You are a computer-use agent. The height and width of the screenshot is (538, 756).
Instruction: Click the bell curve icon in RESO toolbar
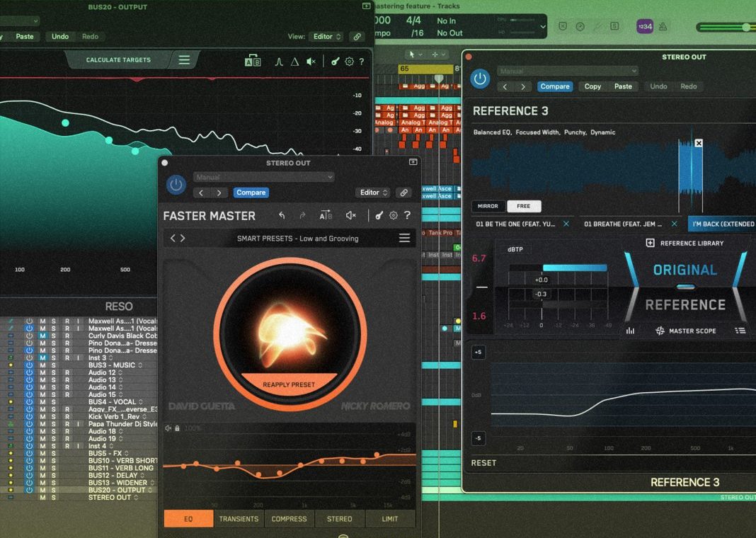(x=279, y=61)
